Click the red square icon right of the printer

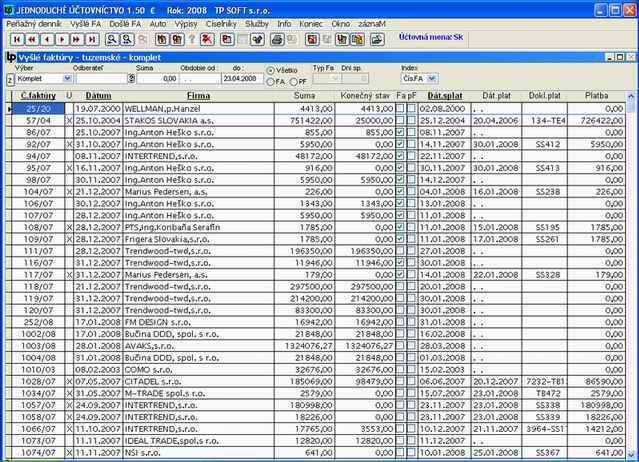pyautogui.click(x=312, y=40)
